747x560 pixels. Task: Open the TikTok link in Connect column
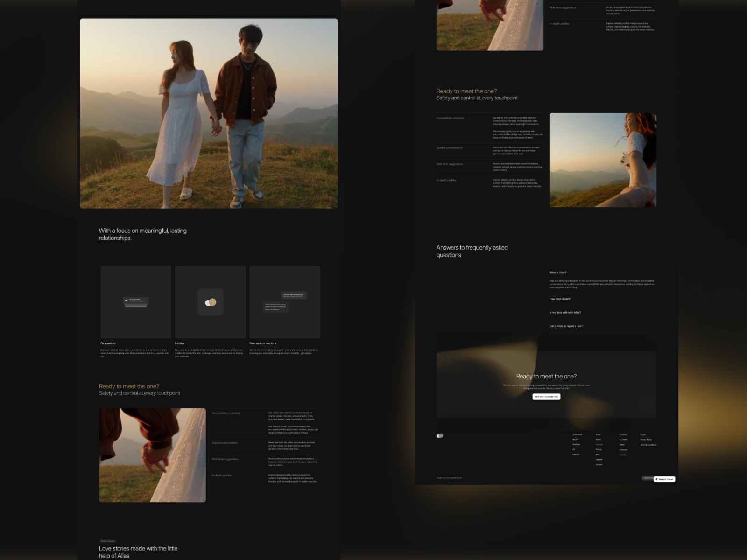(x=622, y=445)
